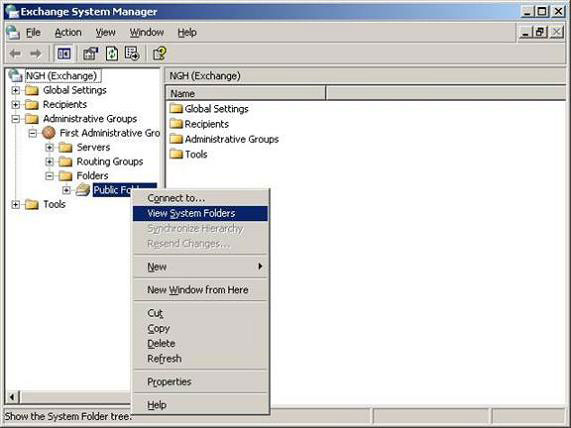Screen dimensions: 571x428
Task: Click the Forward arrow toolbar icon
Action: coord(36,54)
